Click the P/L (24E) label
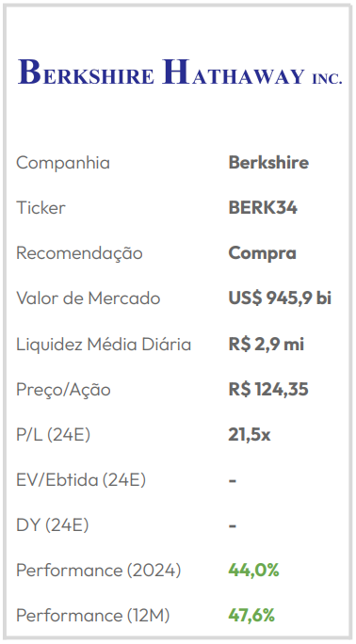 pos(53,435)
